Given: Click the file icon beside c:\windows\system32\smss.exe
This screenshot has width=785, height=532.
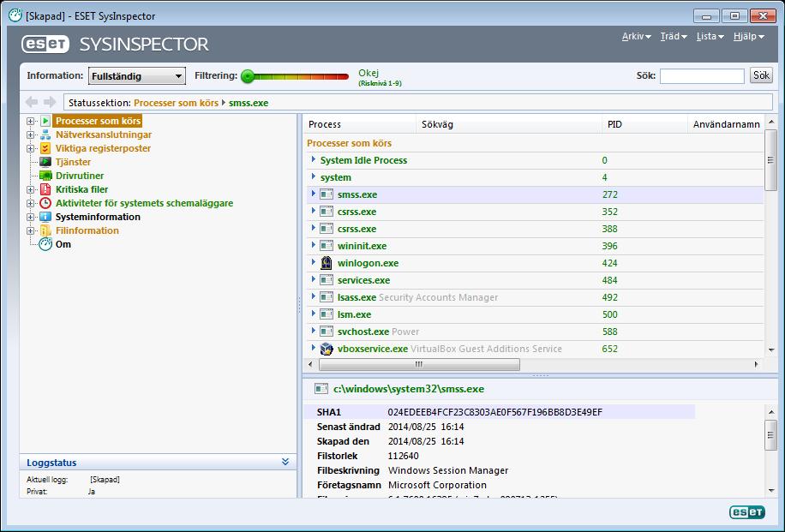Looking at the screenshot, I should [x=321, y=389].
